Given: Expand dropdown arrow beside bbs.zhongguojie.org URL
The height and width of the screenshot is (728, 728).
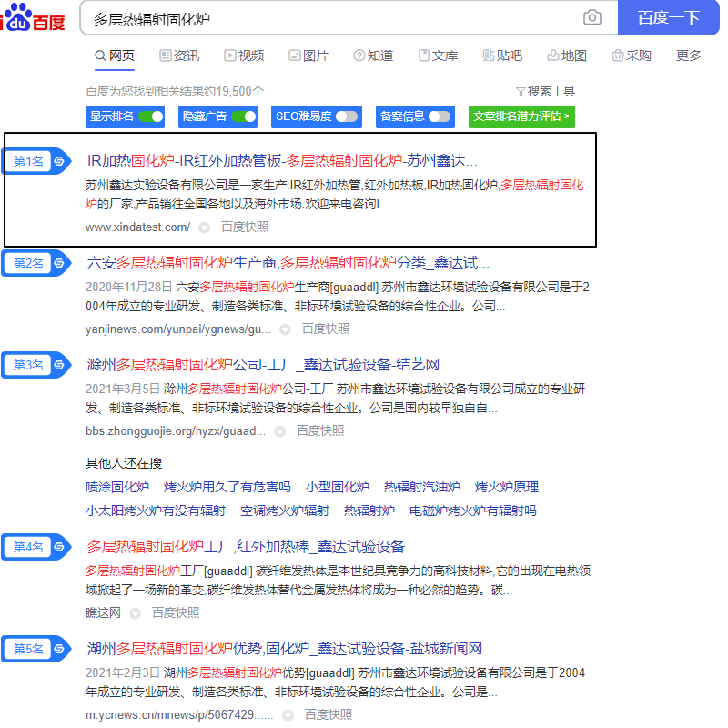Looking at the screenshot, I should (279, 431).
